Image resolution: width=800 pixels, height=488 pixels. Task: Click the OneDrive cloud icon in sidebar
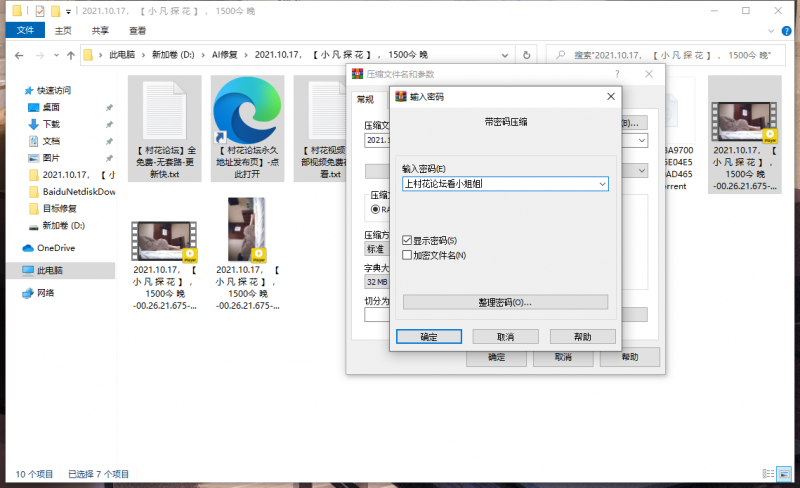pos(28,248)
